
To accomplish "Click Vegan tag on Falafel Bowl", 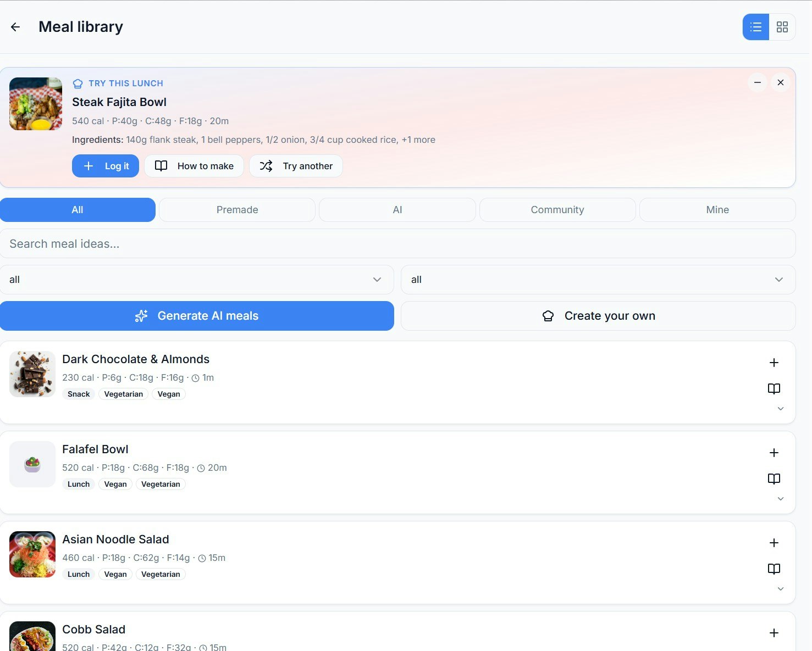I will pyautogui.click(x=115, y=484).
